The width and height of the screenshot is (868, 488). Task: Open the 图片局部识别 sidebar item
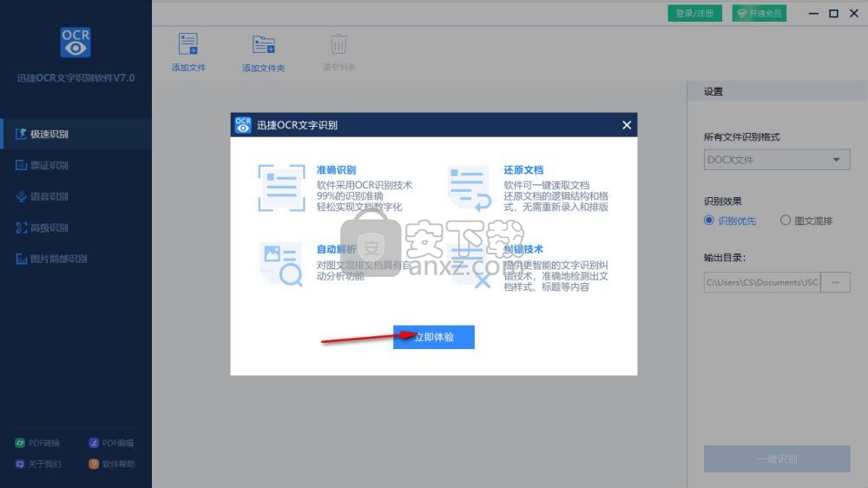[x=76, y=259]
